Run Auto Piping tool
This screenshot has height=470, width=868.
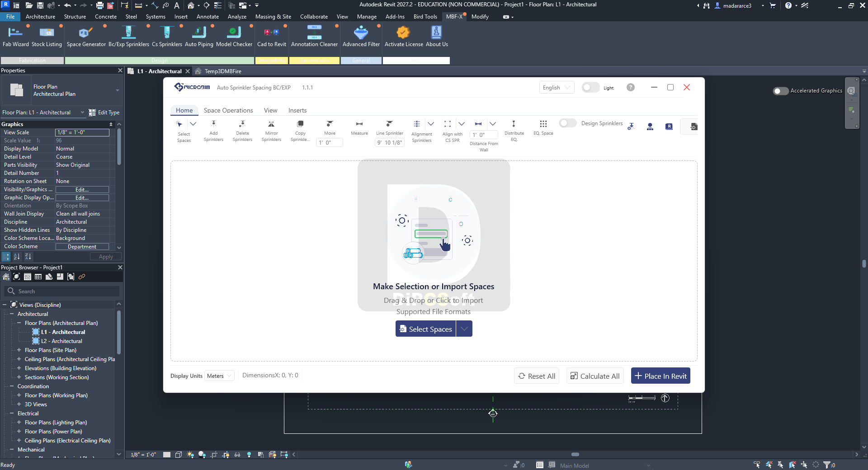point(199,36)
